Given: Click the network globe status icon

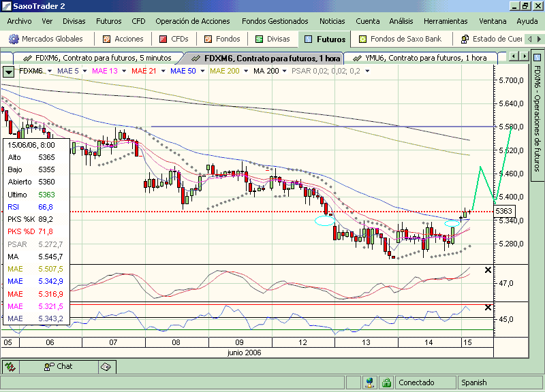Looking at the screenshot, I should point(369,382).
